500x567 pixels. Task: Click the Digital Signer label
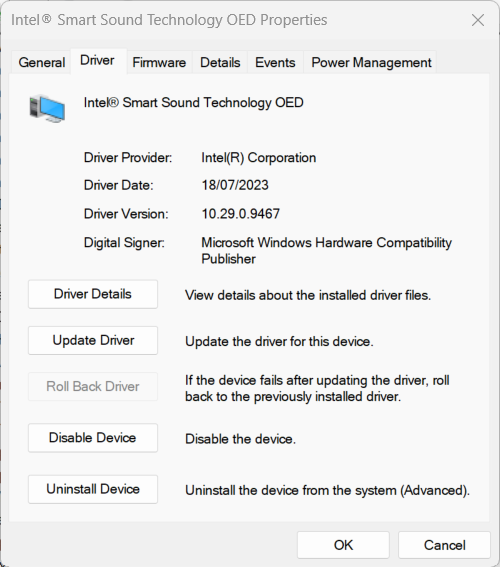[124, 242]
